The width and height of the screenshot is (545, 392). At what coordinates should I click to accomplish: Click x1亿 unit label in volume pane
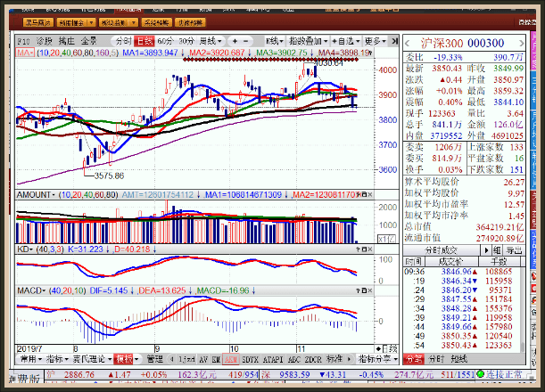(386, 239)
